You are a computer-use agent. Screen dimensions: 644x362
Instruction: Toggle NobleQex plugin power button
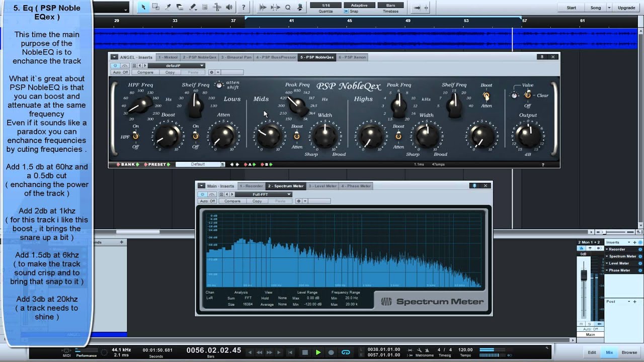click(115, 65)
